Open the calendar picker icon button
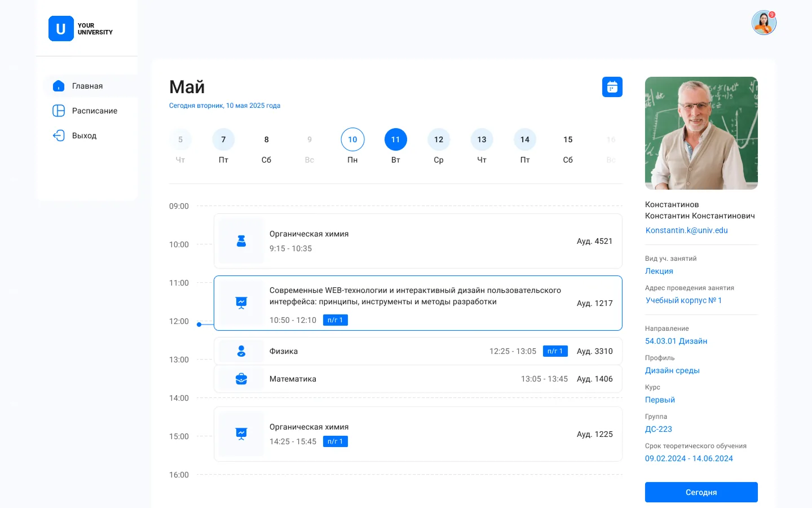This screenshot has height=508, width=812. (612, 87)
